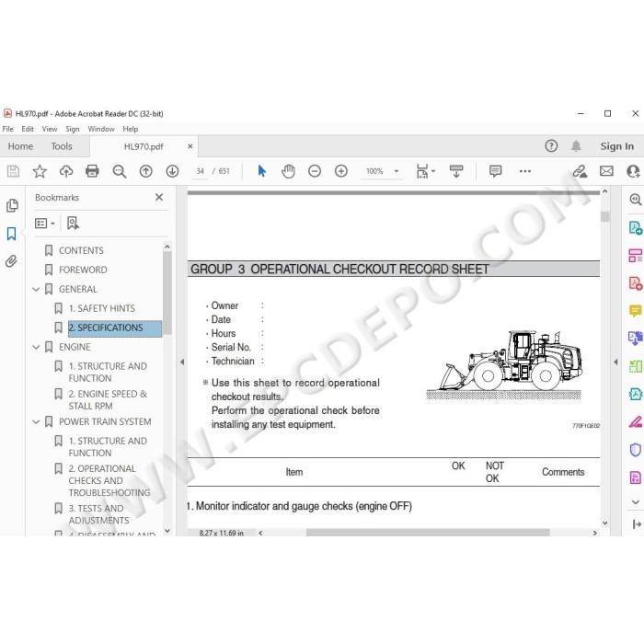Open Protect shield icon
Image resolution: width=644 pixels, height=644 pixels.
(636, 450)
